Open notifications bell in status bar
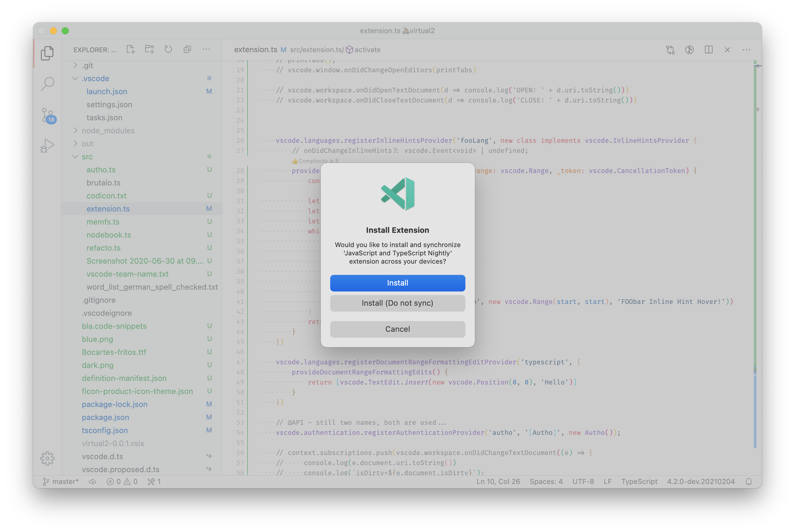This screenshot has height=532, width=795. (748, 481)
